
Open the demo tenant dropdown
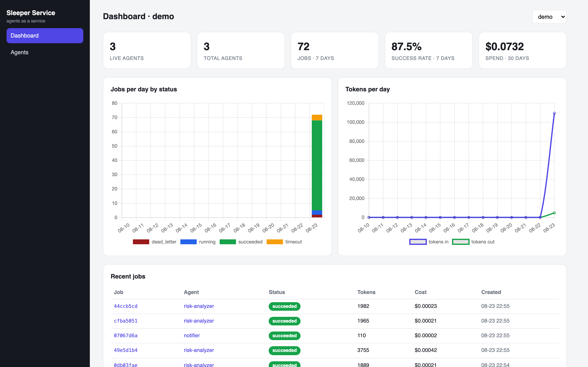549,17
